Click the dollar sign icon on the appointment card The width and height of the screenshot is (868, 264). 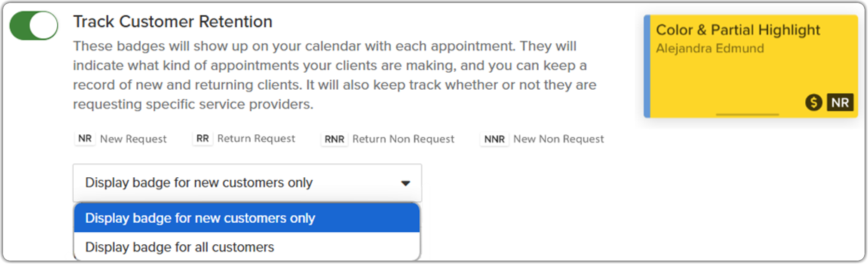(813, 102)
